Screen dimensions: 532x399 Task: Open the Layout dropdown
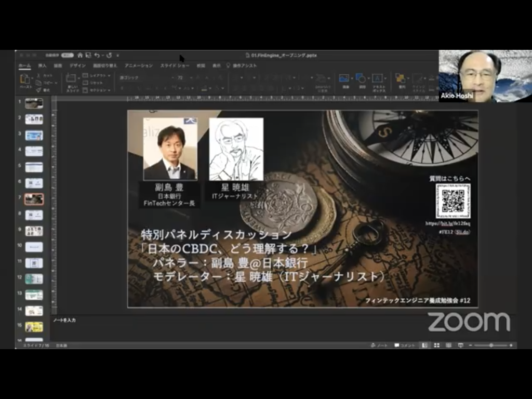[97, 75]
